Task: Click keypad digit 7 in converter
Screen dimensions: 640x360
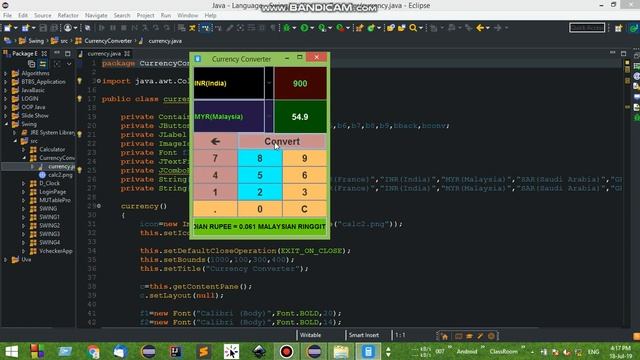Action: pos(215,158)
